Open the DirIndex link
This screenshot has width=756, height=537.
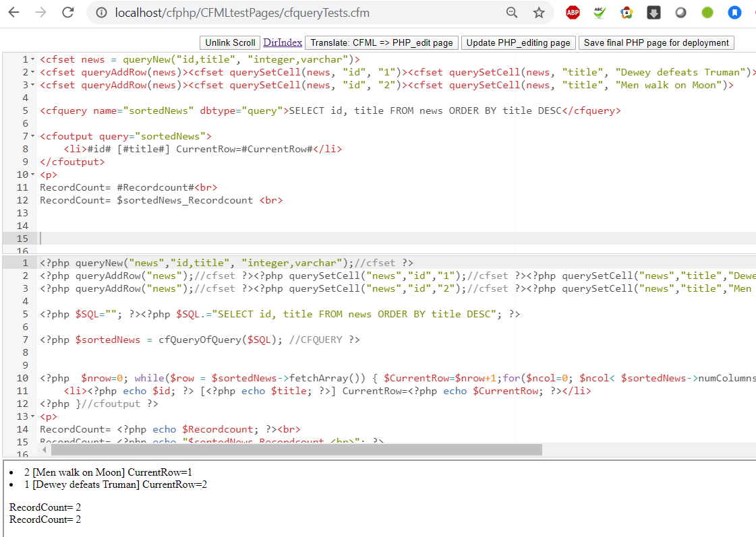(283, 42)
